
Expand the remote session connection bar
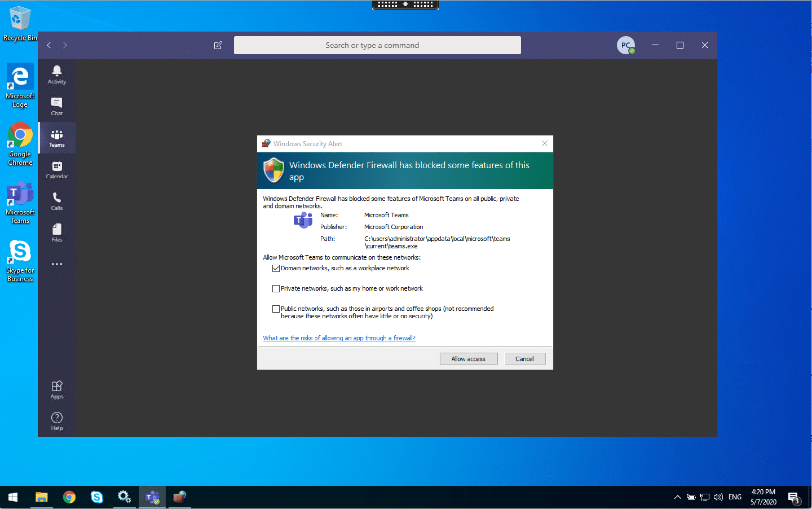(405, 4)
